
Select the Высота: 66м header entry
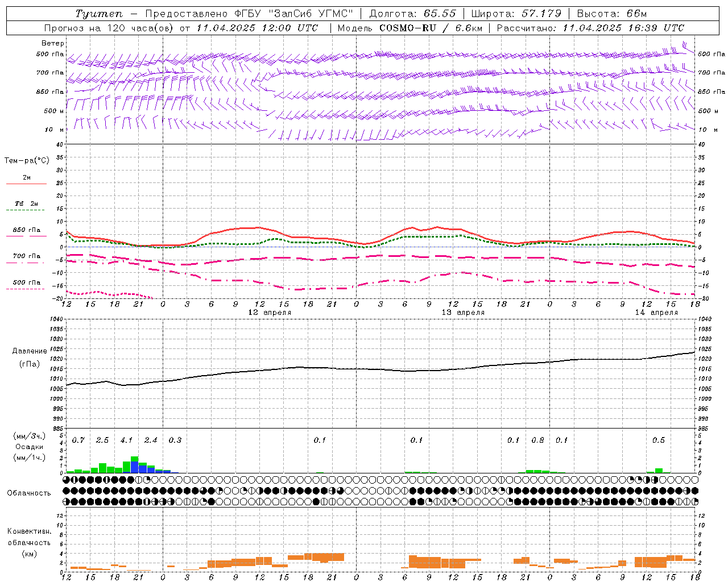(612, 14)
